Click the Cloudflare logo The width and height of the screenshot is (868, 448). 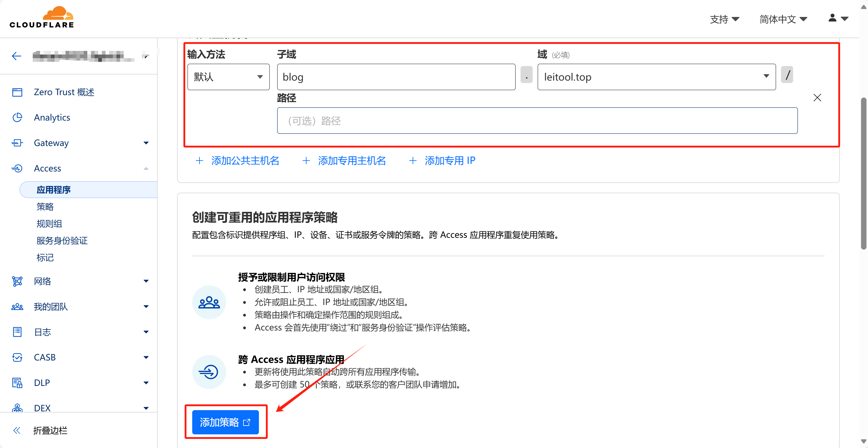tap(42, 17)
